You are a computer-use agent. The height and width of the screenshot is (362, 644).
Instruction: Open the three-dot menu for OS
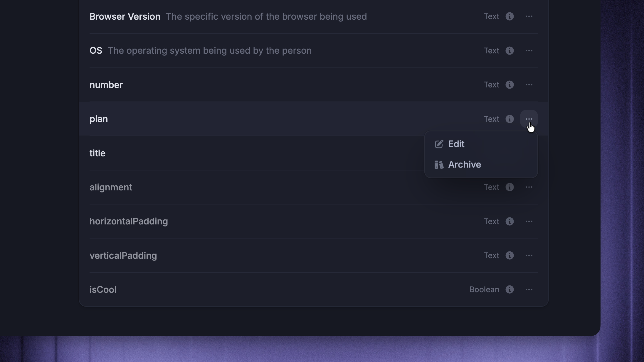pyautogui.click(x=529, y=51)
